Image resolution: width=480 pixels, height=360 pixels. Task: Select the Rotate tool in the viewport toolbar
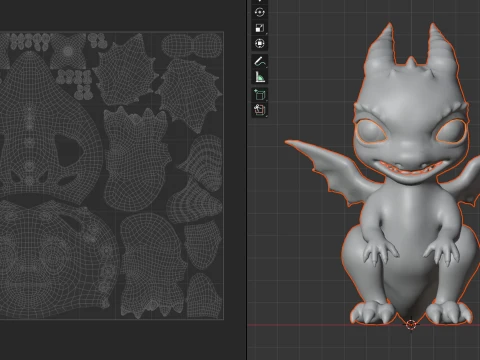coord(260,12)
